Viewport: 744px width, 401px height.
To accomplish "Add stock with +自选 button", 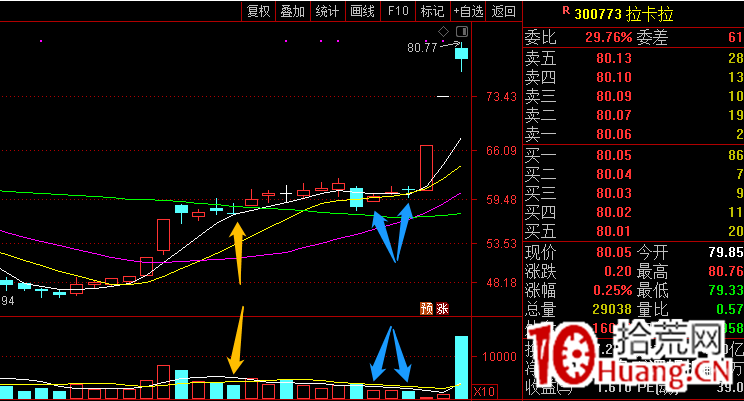I will (468, 11).
